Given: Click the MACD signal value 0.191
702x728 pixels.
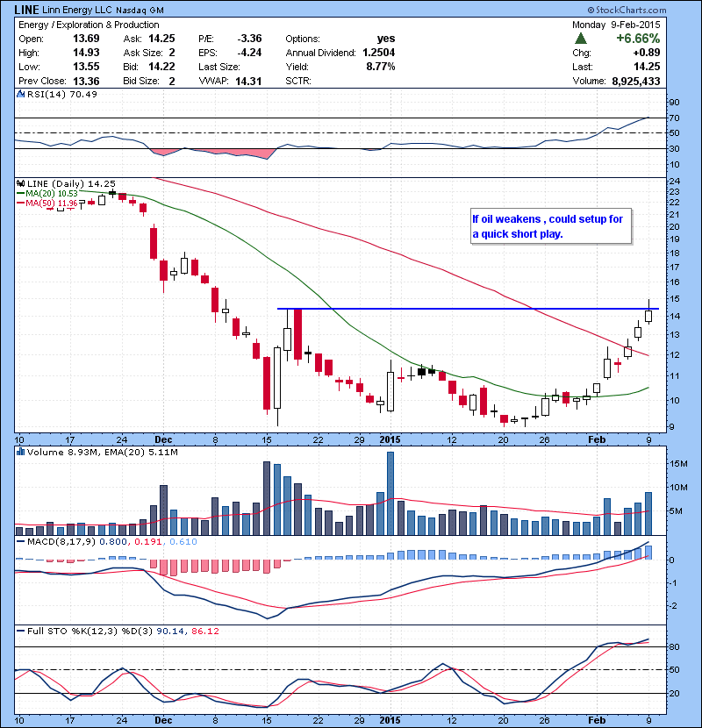Looking at the screenshot, I should pyautogui.click(x=148, y=542).
